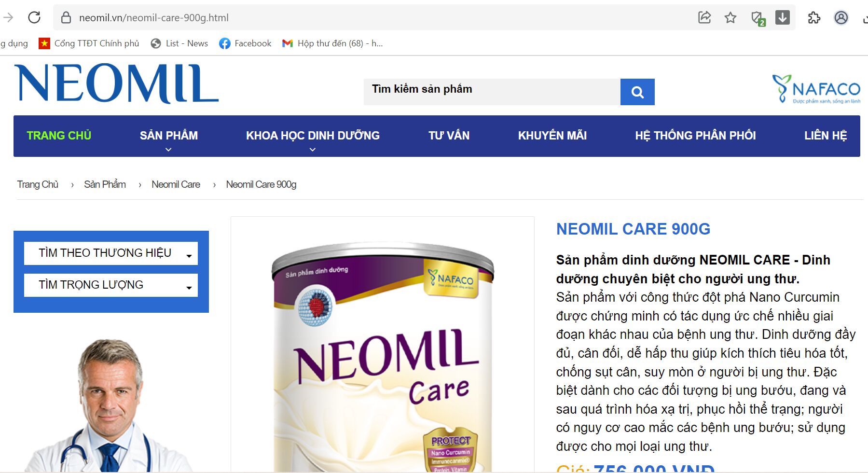Click the 'Neomil Care 900g' breadcrumb
Screen dimensions: 868x473
pyautogui.click(x=261, y=184)
